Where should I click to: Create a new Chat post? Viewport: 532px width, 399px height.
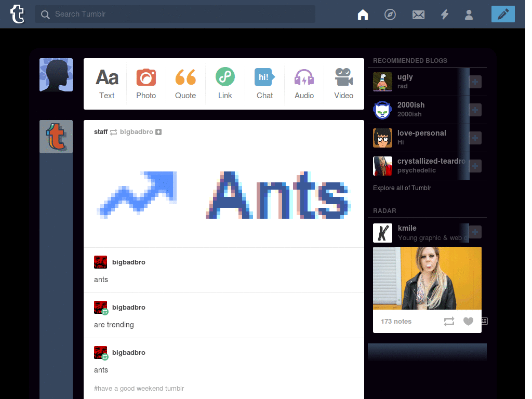click(x=264, y=84)
